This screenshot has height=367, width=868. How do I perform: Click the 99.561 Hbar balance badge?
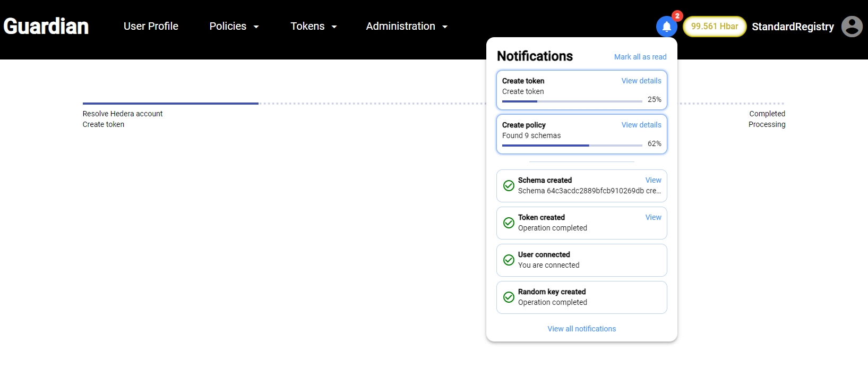point(714,27)
